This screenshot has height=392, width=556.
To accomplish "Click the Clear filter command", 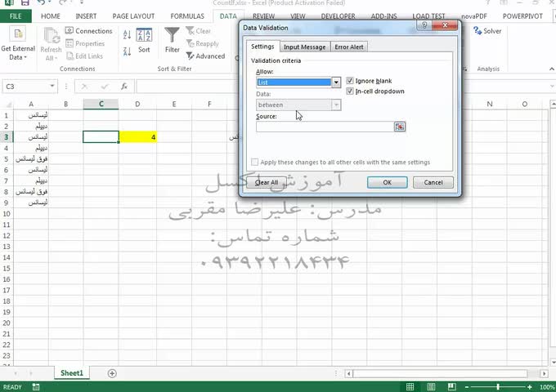I will (198, 31).
